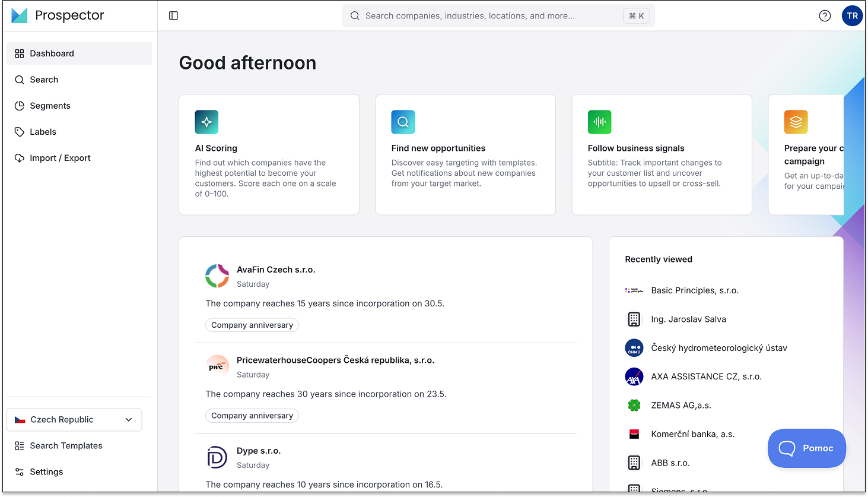This screenshot has width=868, height=497.
Task: Click Company anniversary tag under AvaFin
Action: tap(252, 325)
